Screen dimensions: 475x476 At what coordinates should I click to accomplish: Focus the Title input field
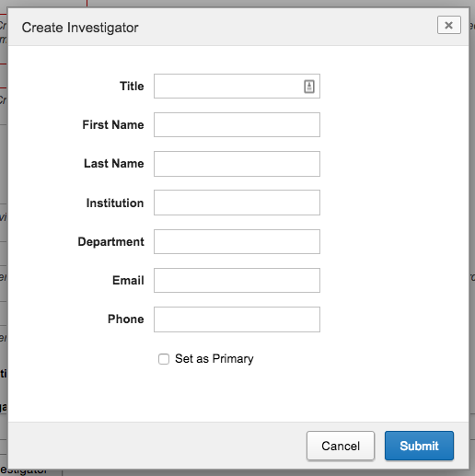(x=237, y=87)
